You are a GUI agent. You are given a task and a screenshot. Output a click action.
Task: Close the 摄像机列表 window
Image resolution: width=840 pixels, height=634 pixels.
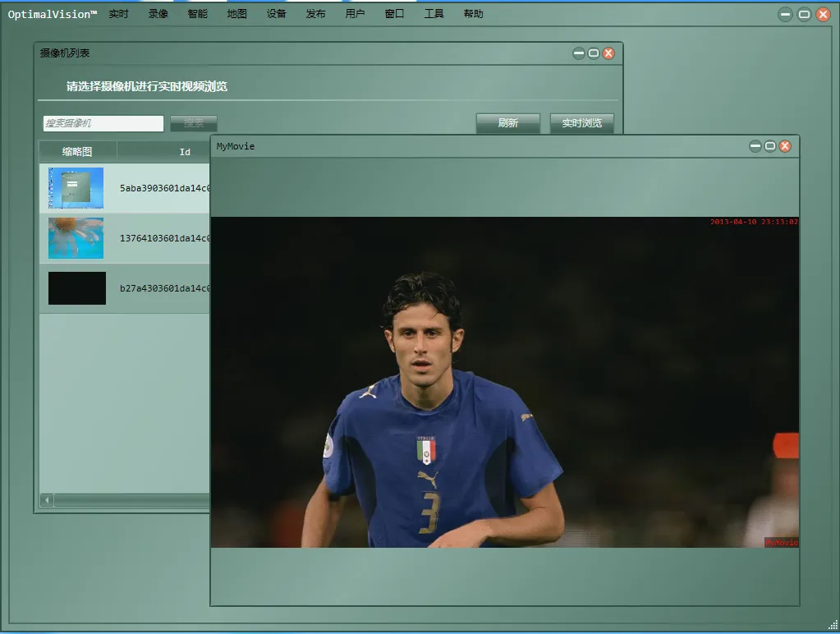coord(608,53)
